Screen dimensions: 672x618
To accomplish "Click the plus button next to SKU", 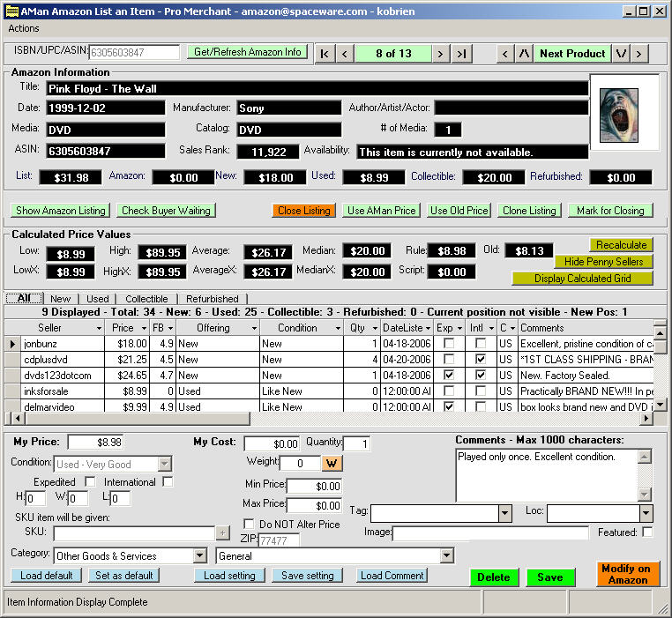I will pyautogui.click(x=222, y=532).
